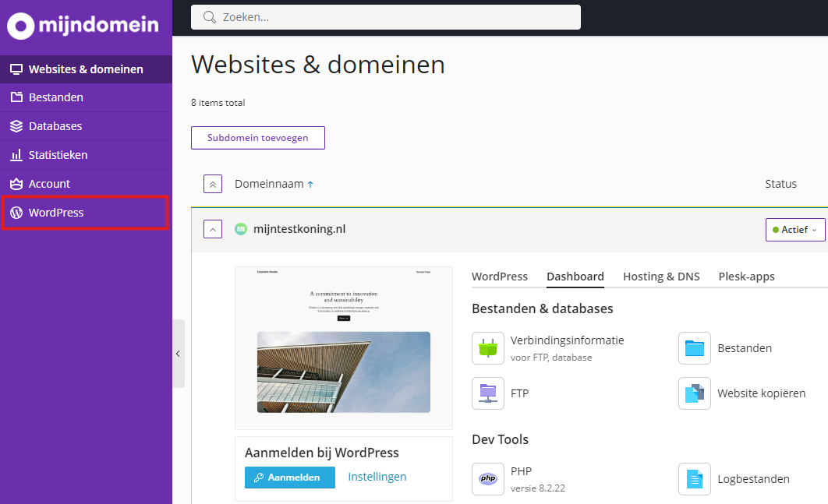Click the Website kopiëren icon
The height and width of the screenshot is (504, 828).
point(694,393)
